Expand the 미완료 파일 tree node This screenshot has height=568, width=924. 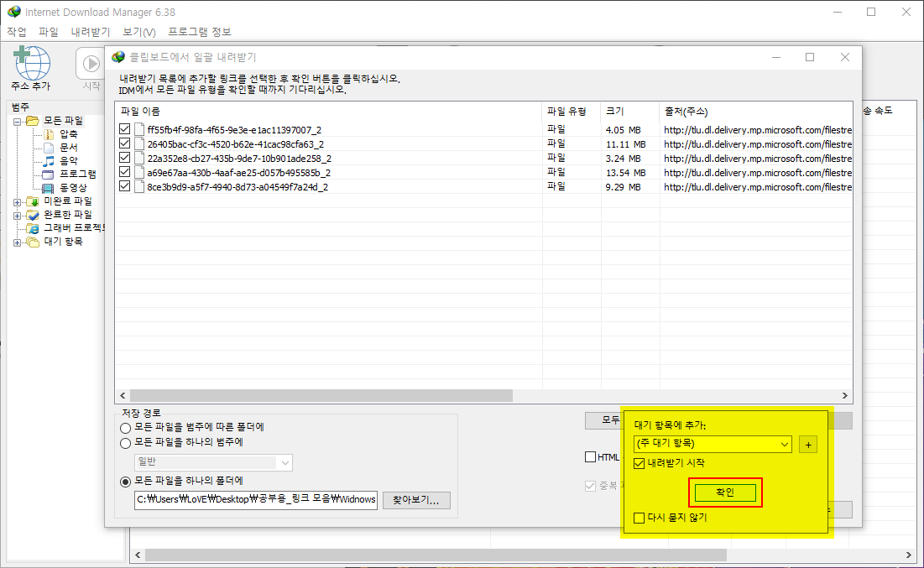coord(17,202)
